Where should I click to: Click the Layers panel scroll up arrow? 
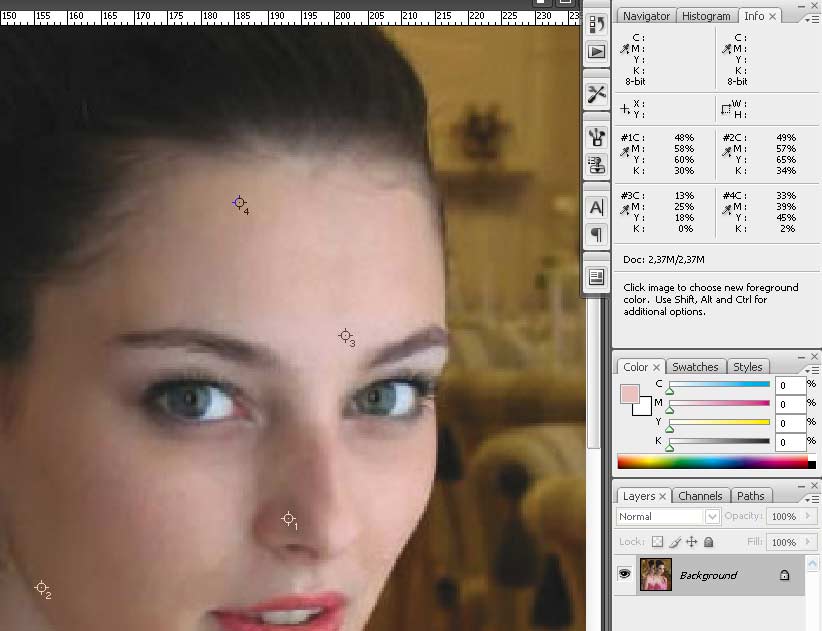(812, 564)
